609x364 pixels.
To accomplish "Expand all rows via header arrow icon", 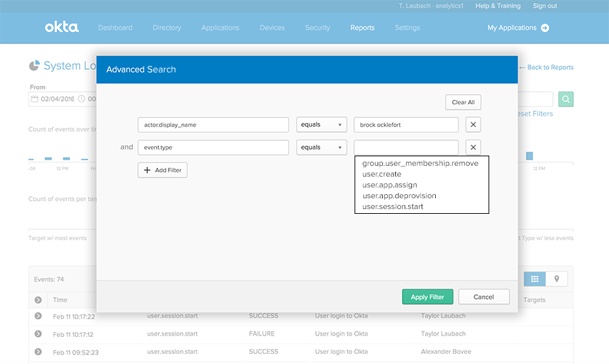I will point(38,300).
